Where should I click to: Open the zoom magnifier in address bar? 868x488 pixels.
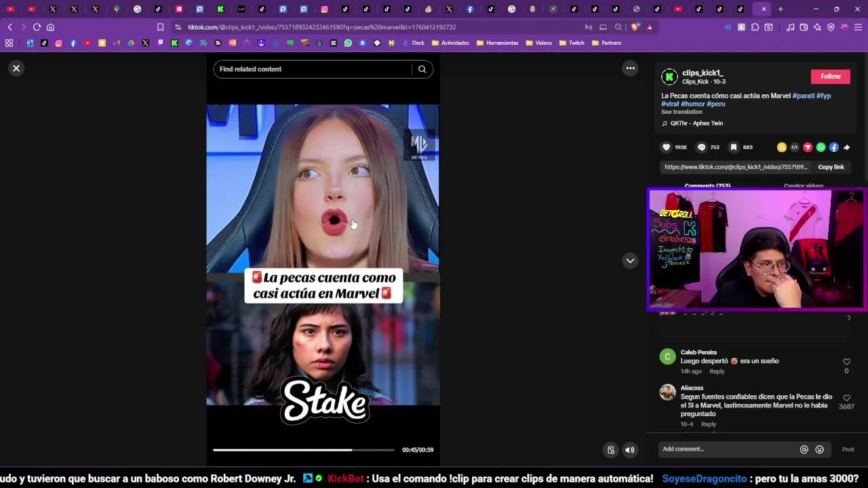(x=618, y=27)
